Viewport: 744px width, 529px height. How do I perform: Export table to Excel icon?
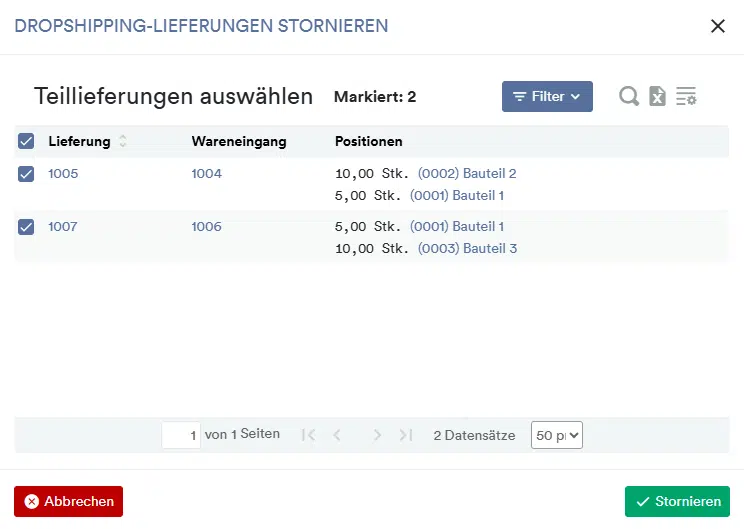[x=657, y=96]
